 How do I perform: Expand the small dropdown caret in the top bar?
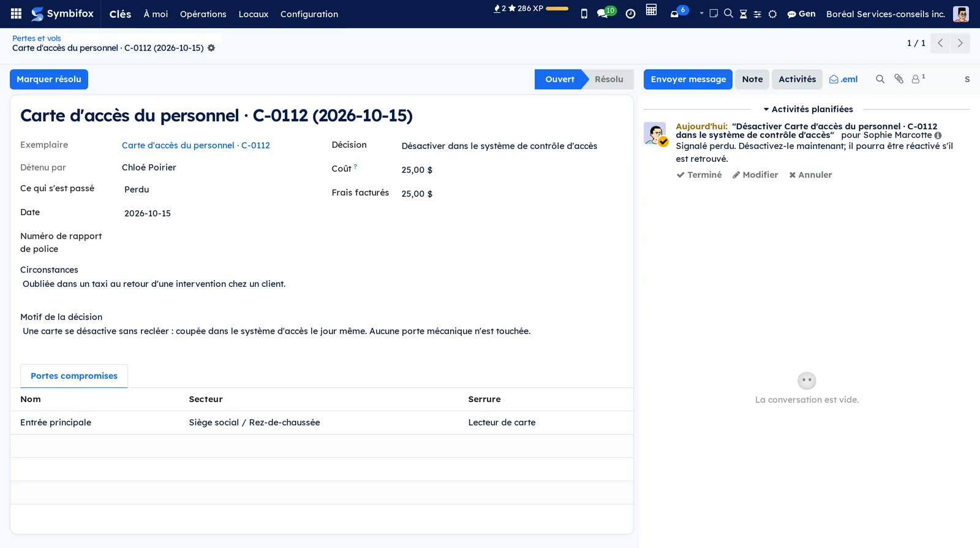(x=701, y=13)
